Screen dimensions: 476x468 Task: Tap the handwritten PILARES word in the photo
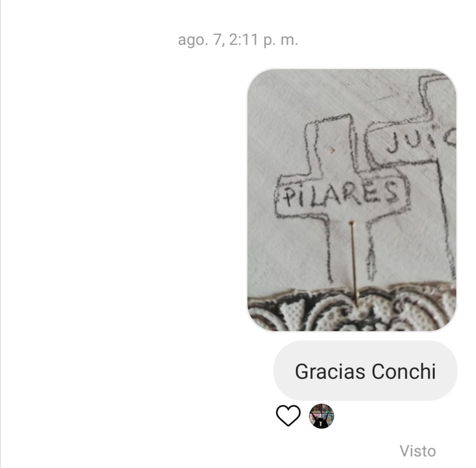coord(341,193)
